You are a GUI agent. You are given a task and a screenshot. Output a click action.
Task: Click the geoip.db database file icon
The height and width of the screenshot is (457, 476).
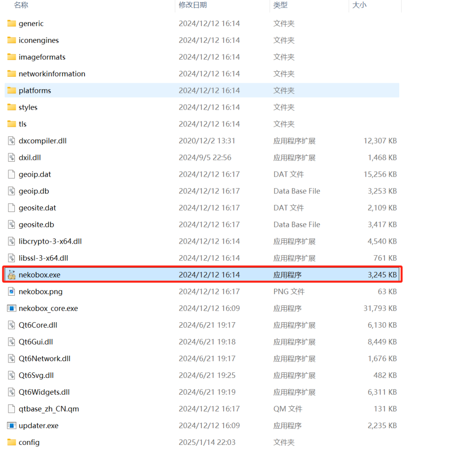[x=12, y=191]
